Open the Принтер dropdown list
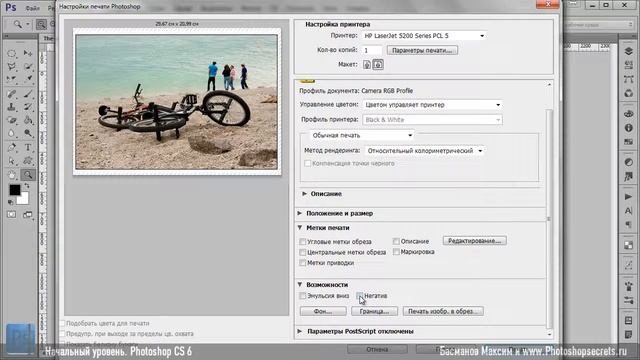Viewport: 640px width, 360px height. tap(424, 36)
